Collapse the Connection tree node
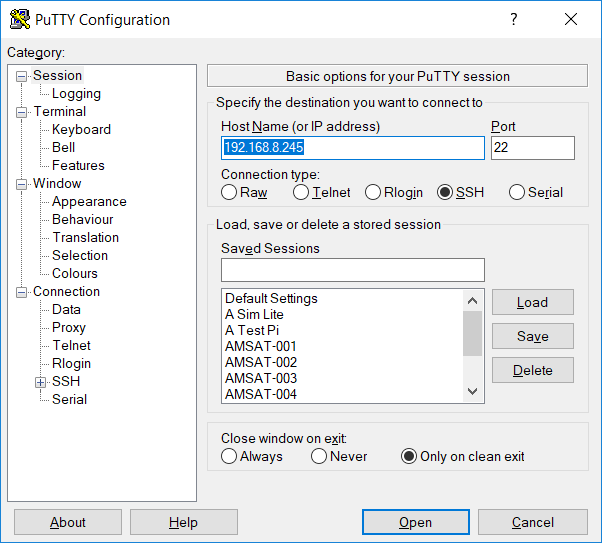Viewport: 602px width, 543px height. [x=22, y=292]
